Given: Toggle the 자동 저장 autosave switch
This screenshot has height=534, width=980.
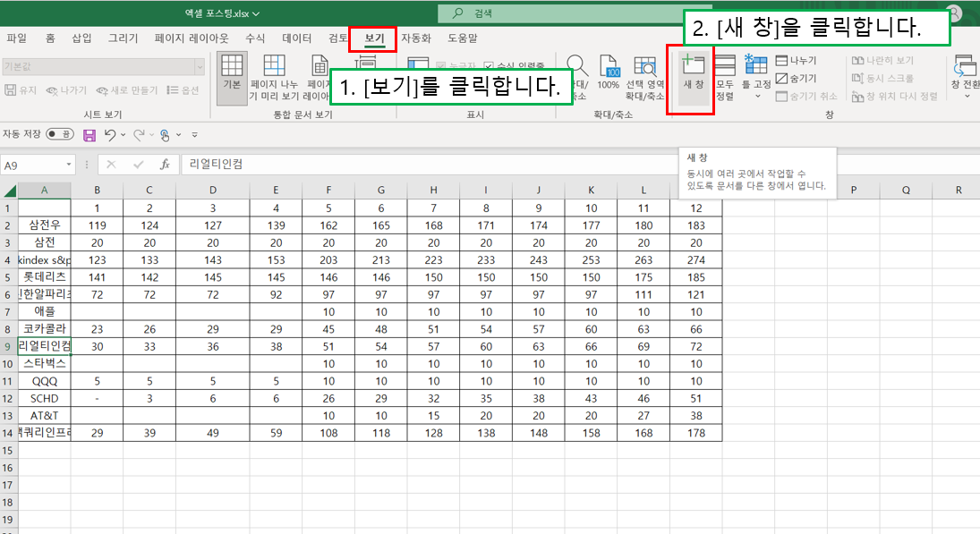Looking at the screenshot, I should coord(59,134).
